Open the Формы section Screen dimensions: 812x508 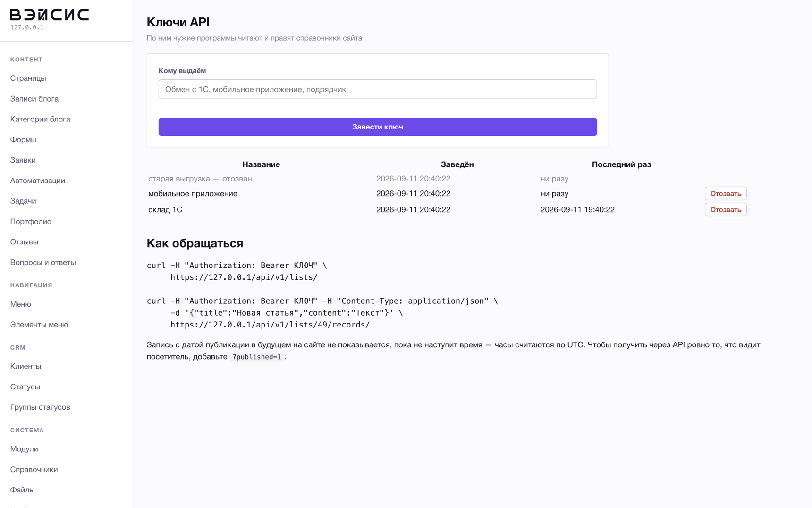pos(23,139)
